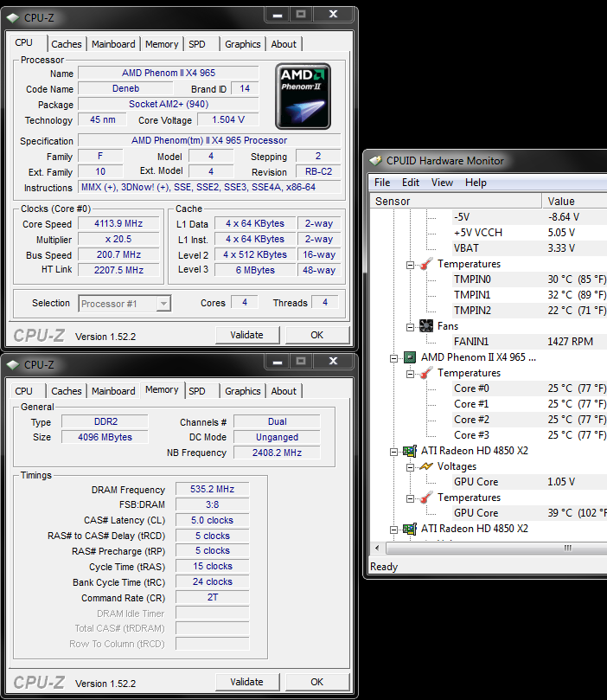Switch to the Mainboard tab in the top CPU-Z window
Image resolution: width=607 pixels, height=700 pixels.
(x=113, y=44)
